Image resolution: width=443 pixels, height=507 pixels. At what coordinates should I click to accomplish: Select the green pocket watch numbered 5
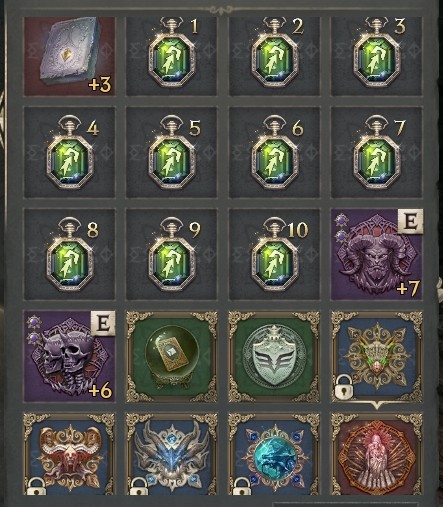coord(172,152)
